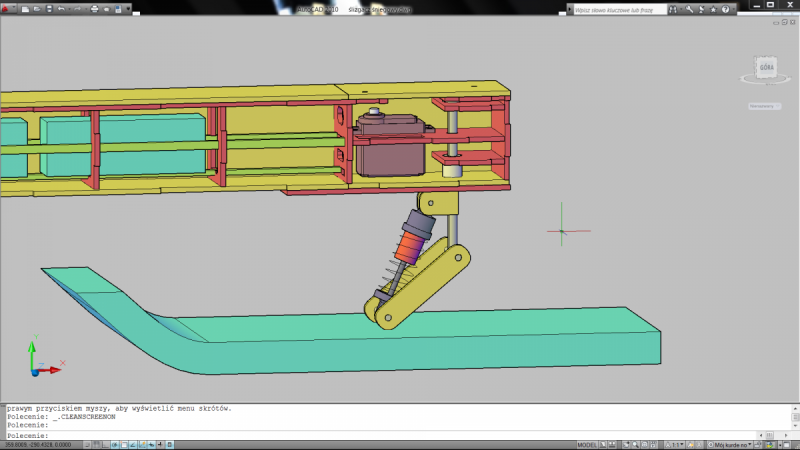Open the workspace switching dropdown

coord(731,444)
